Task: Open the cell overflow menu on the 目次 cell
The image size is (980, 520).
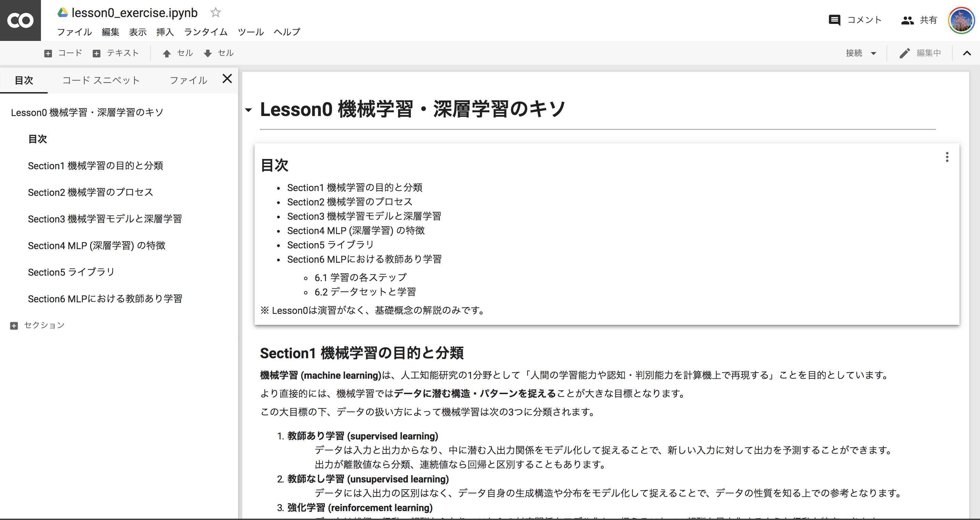Action: click(947, 157)
